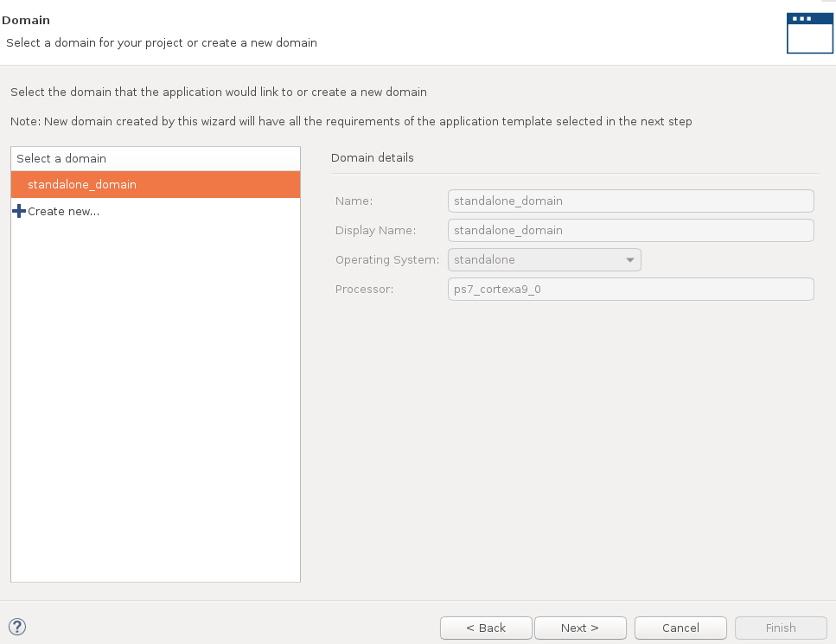Image resolution: width=836 pixels, height=644 pixels.
Task: Proceed by pressing "Next >"
Action: click(x=579, y=628)
